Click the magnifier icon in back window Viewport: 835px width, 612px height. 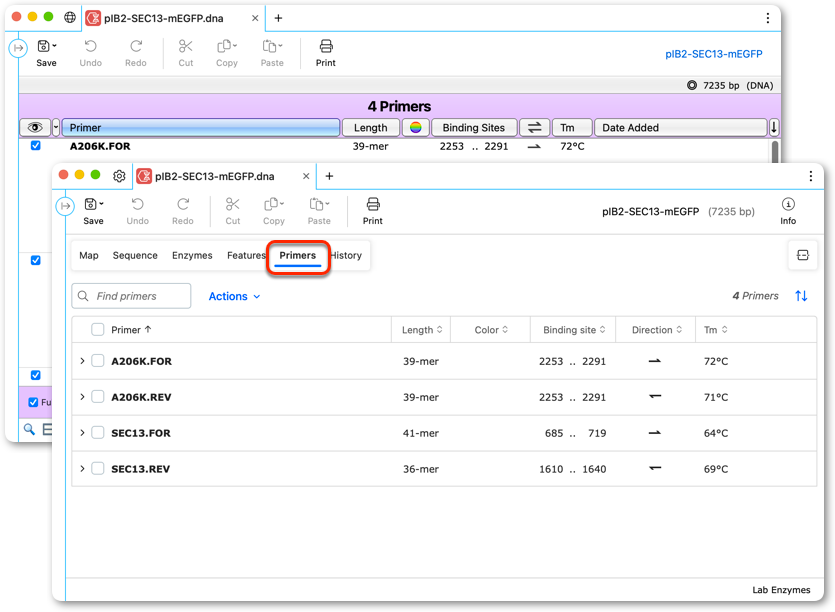click(x=29, y=429)
